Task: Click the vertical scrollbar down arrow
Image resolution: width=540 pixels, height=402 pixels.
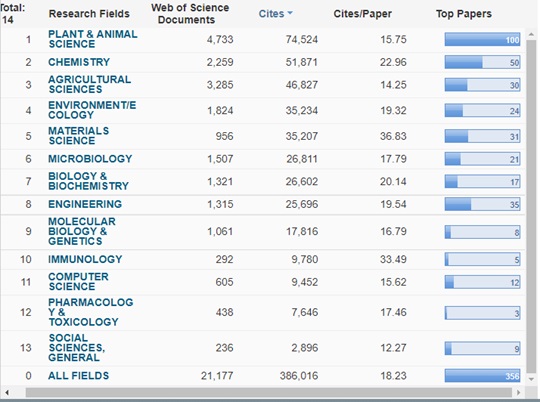Action: pos(531,379)
